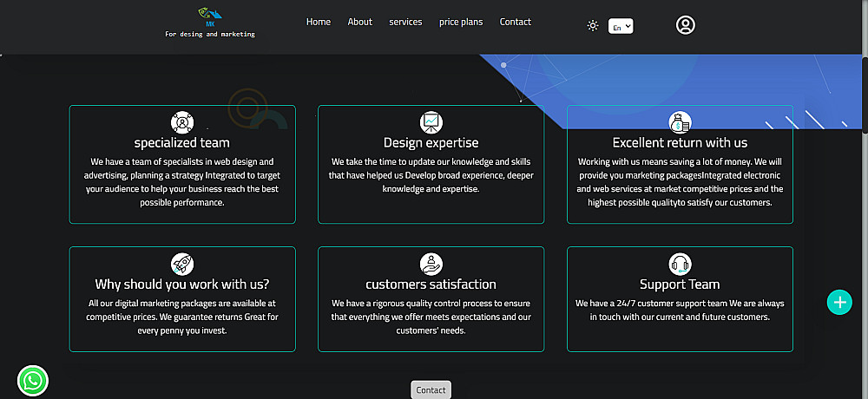Click the specialized team description paragraph
Screen dimensions: 868x399
182,182
